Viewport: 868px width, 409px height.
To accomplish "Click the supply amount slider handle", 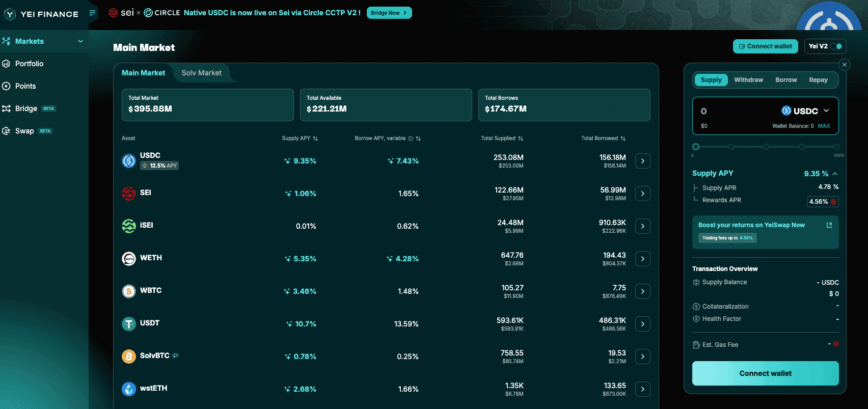I will coord(696,147).
